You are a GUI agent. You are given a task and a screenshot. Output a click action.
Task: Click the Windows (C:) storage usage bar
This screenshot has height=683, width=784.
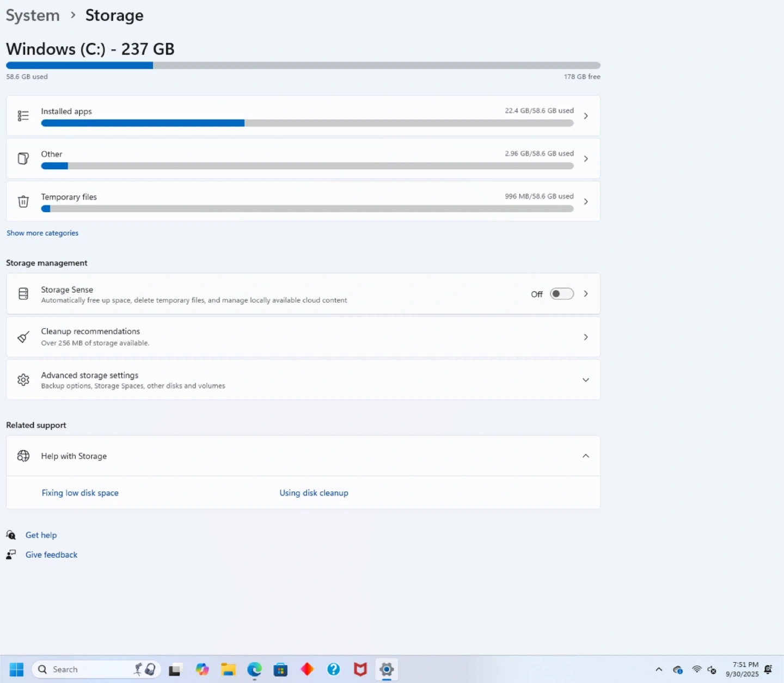click(x=303, y=65)
